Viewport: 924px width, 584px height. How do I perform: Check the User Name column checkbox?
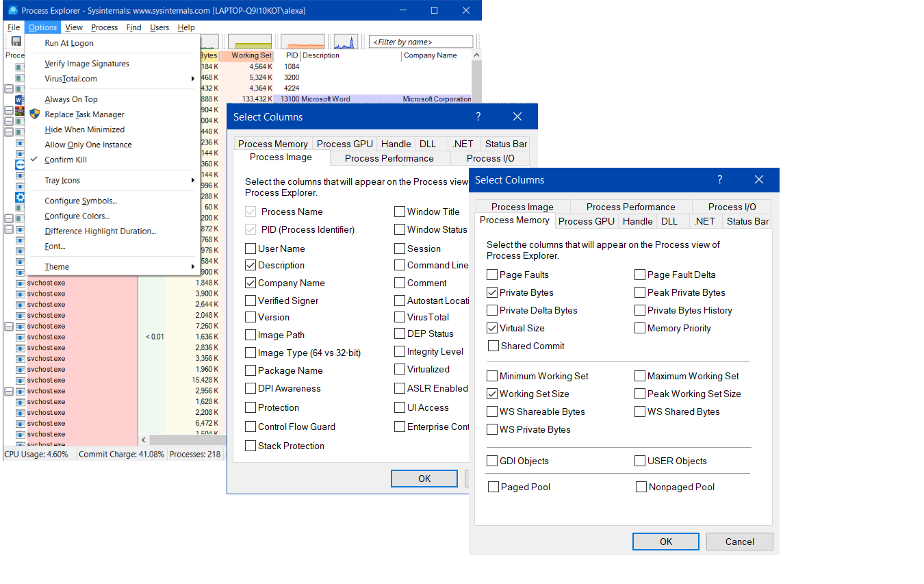point(251,248)
